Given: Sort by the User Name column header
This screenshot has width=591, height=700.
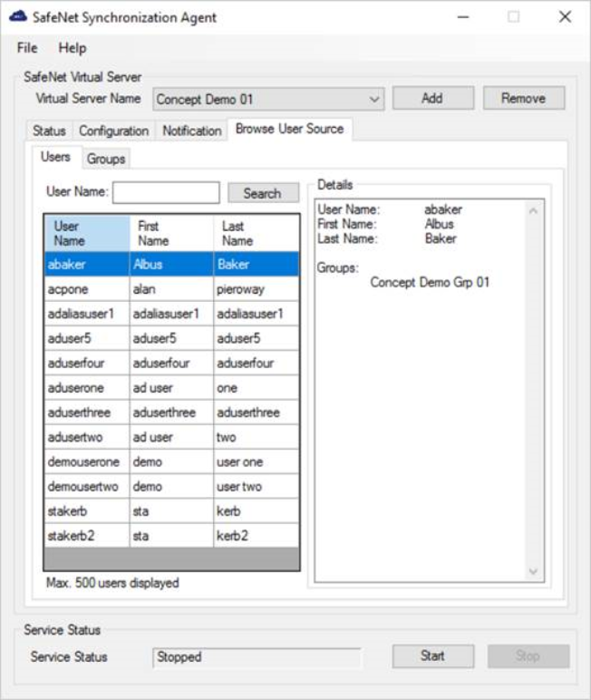Looking at the screenshot, I should click(x=86, y=233).
